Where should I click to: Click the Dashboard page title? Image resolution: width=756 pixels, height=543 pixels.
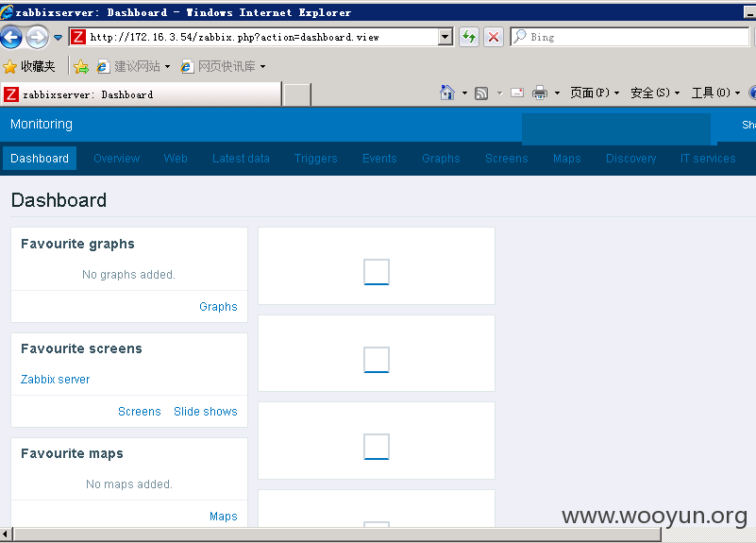[x=59, y=200]
